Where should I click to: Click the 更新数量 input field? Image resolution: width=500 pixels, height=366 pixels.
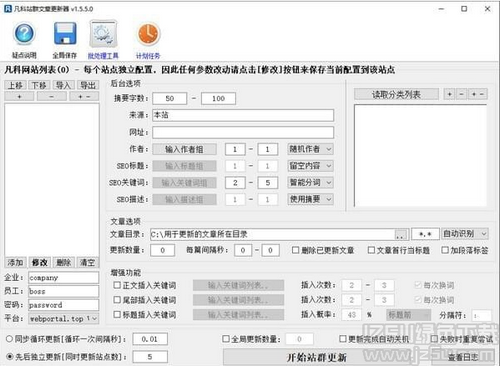[x=162, y=250]
